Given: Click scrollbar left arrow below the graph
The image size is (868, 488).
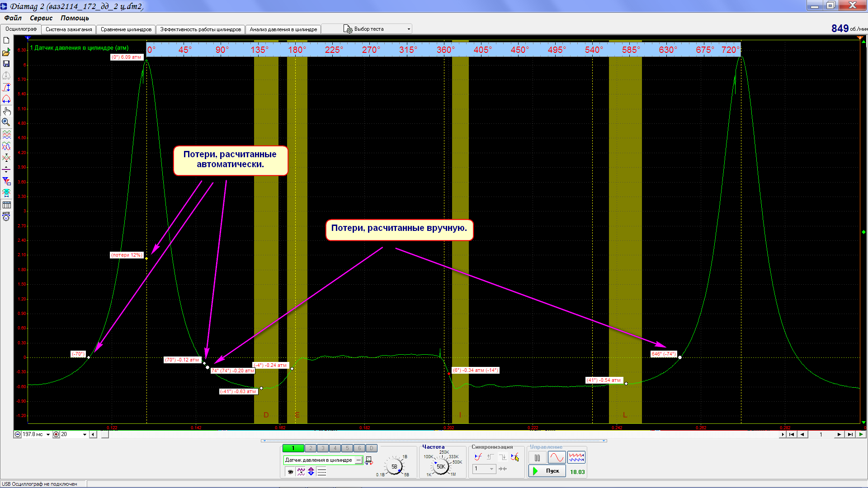Looking at the screenshot, I should click(93, 435).
